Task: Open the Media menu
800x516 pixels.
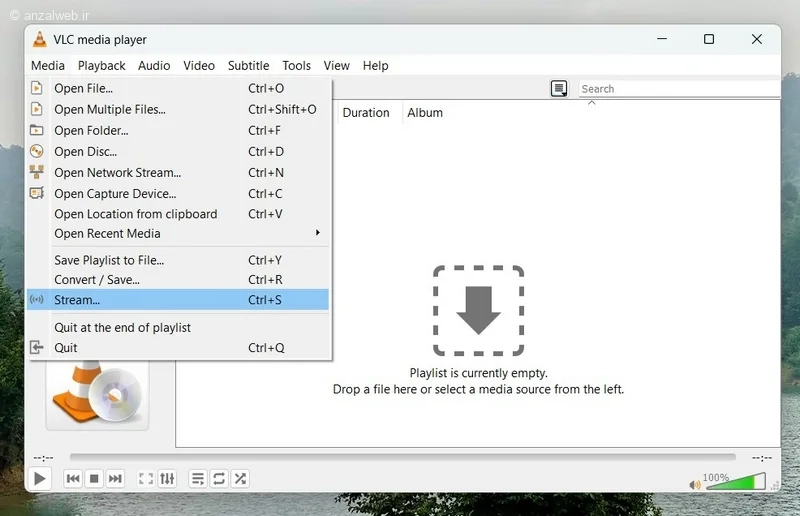Action: 48,66
